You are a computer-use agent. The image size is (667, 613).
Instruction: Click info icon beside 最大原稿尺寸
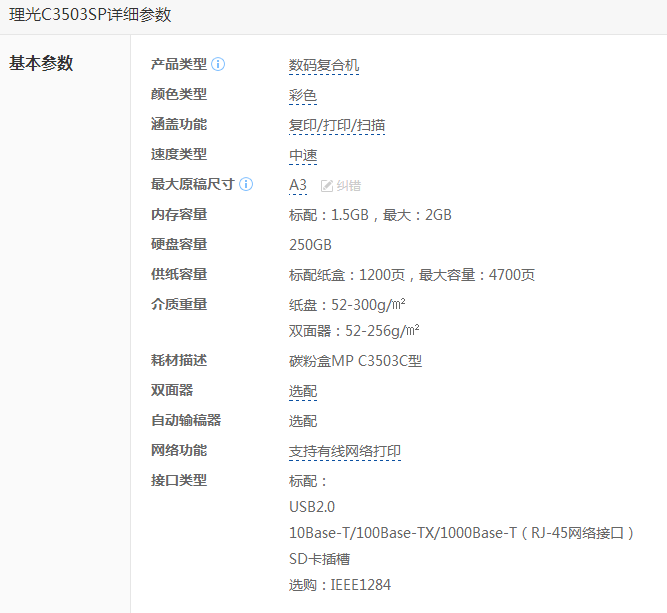(246, 184)
